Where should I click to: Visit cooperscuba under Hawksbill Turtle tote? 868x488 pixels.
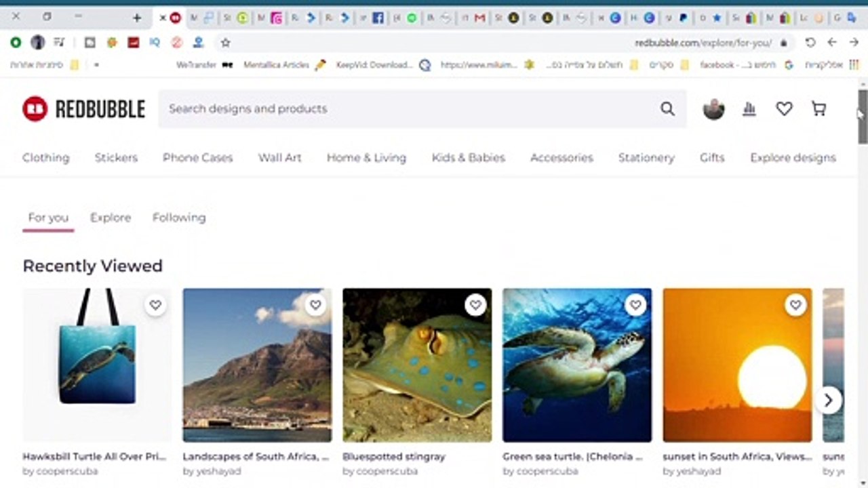60,471
